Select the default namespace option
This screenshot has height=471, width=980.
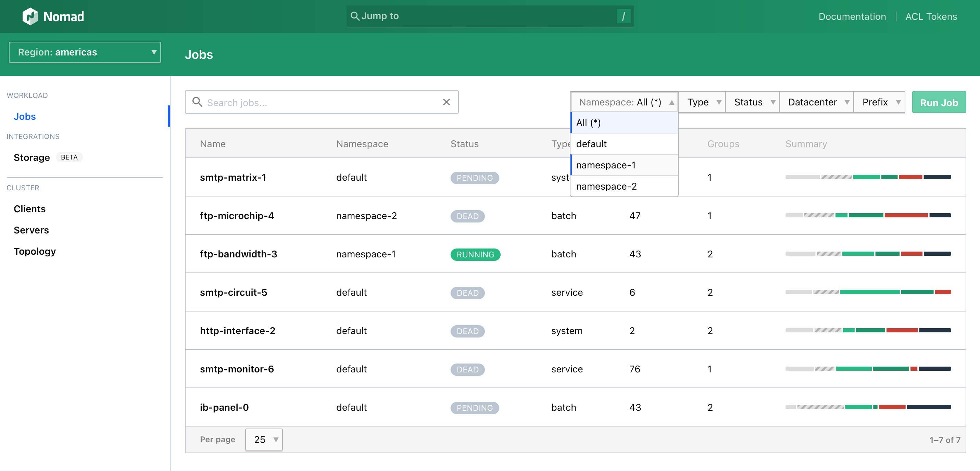[x=591, y=144]
